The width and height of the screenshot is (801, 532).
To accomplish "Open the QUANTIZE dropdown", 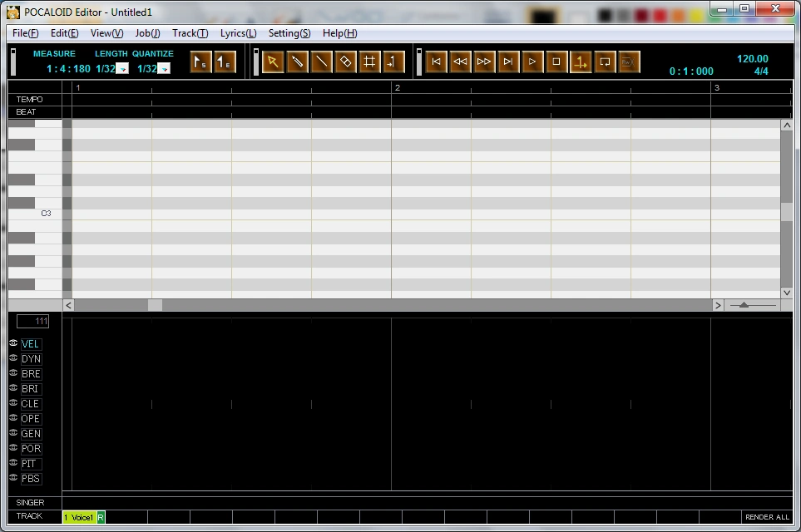I will 164,69.
